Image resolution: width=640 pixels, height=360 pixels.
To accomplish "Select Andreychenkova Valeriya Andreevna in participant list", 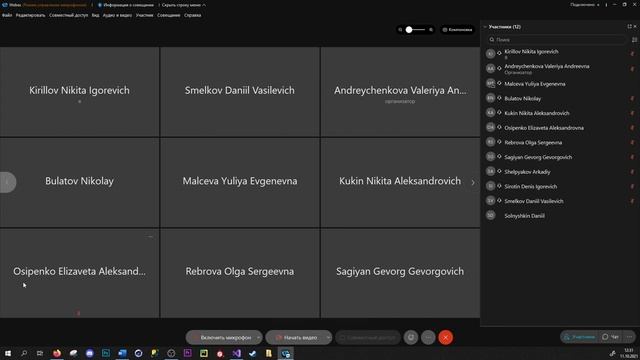I will (560, 69).
